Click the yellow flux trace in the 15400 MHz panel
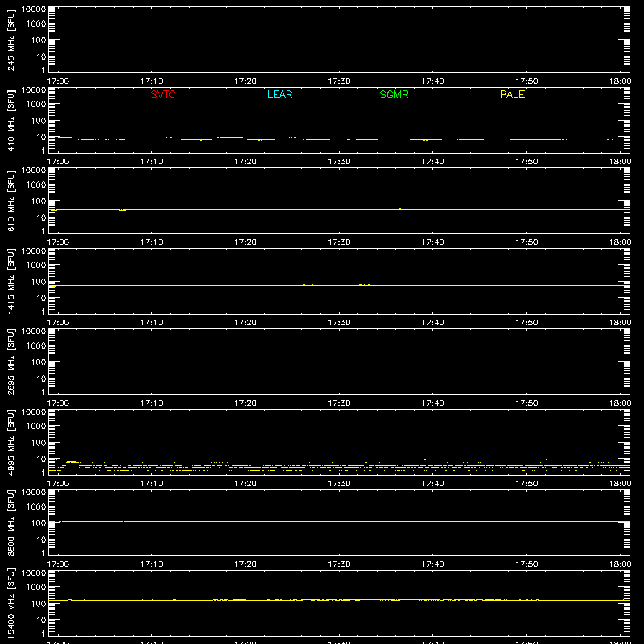The image size is (644, 644). tap(339, 600)
